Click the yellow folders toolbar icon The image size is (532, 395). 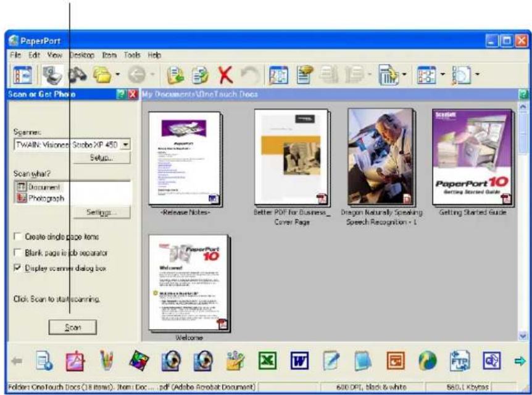[x=102, y=75]
